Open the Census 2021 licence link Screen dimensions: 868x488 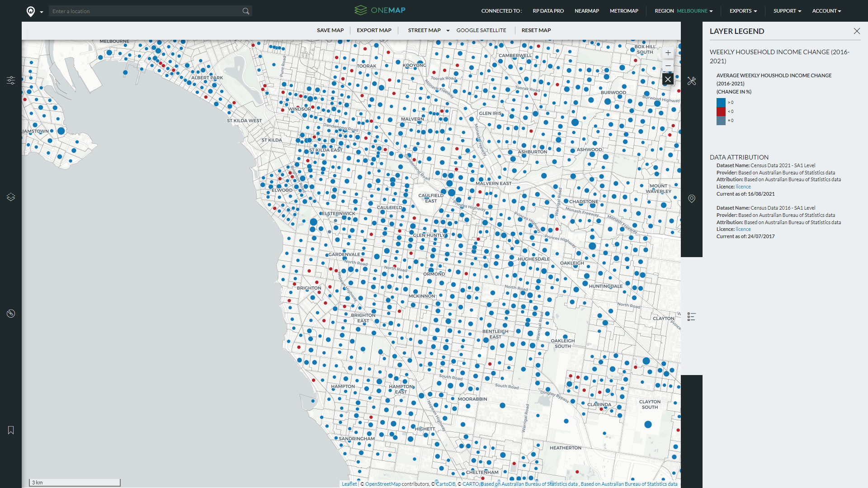point(743,186)
